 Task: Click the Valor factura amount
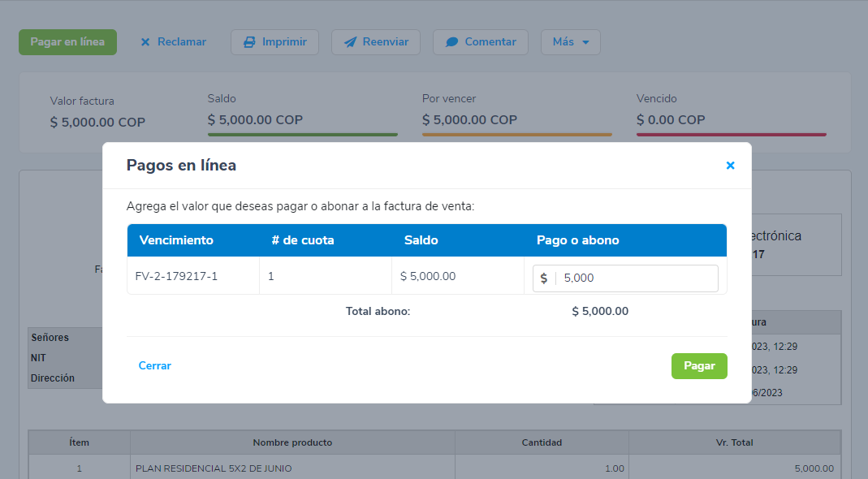(97, 123)
